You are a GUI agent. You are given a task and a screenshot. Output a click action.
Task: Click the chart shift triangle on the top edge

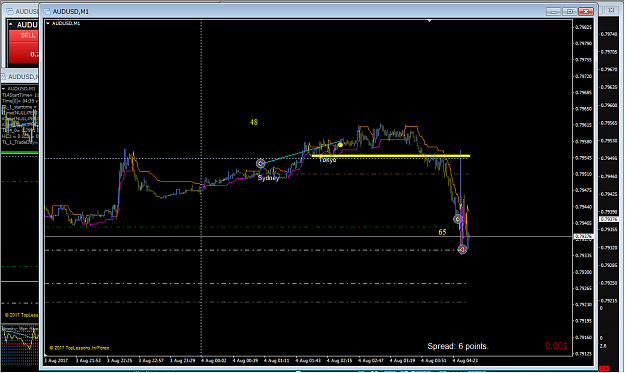(x=429, y=20)
